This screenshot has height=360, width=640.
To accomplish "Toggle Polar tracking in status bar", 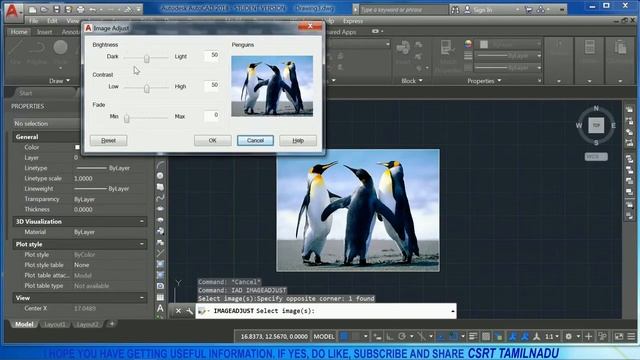I will click(402, 336).
